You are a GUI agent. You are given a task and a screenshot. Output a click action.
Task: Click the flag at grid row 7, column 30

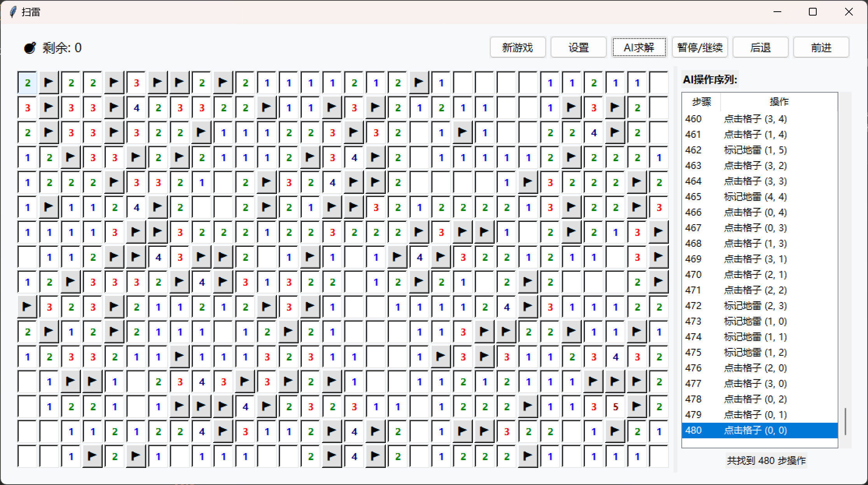coord(659,232)
